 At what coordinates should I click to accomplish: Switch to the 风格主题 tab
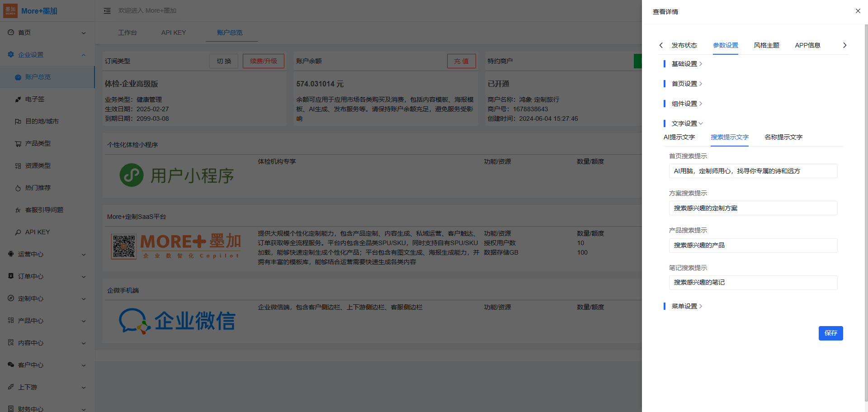coord(766,45)
